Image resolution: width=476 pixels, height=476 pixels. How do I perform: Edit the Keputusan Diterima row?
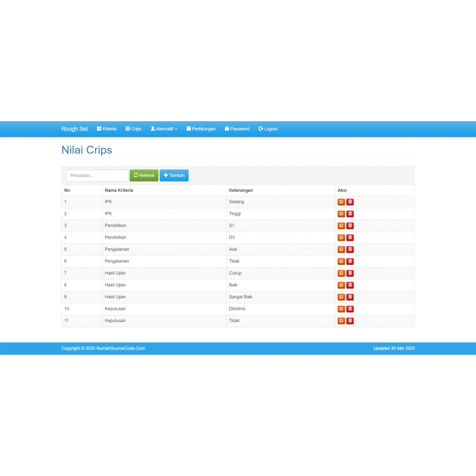(341, 309)
